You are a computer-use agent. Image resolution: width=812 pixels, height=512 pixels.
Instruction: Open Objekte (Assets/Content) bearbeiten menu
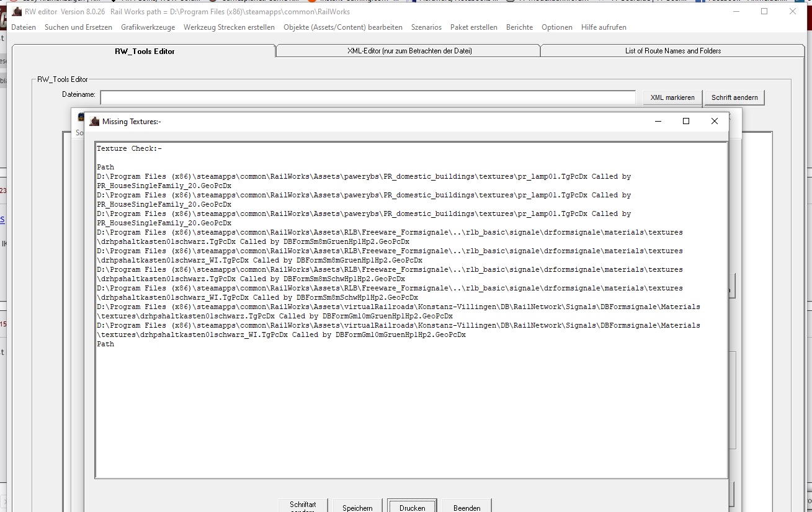[343, 27]
